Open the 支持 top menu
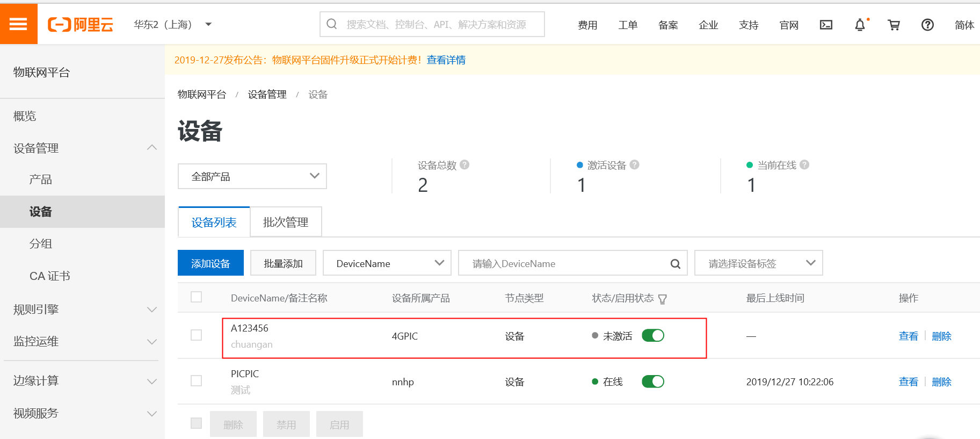The image size is (980, 439). pyautogui.click(x=749, y=25)
